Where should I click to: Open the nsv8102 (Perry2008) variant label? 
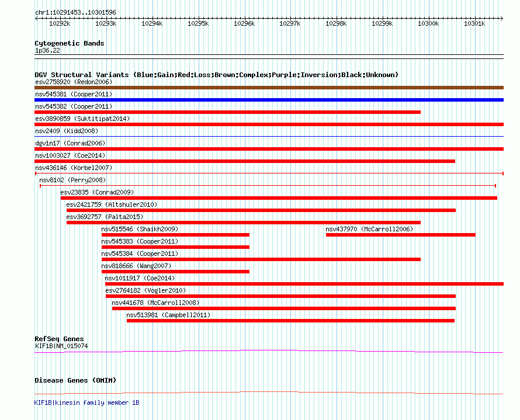[x=72, y=180]
